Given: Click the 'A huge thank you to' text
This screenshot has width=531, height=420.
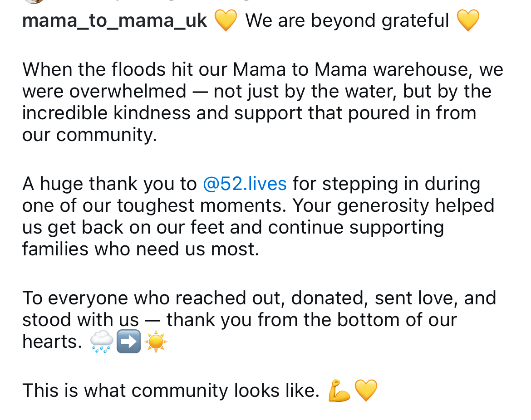Looking at the screenshot, I should [109, 184].
